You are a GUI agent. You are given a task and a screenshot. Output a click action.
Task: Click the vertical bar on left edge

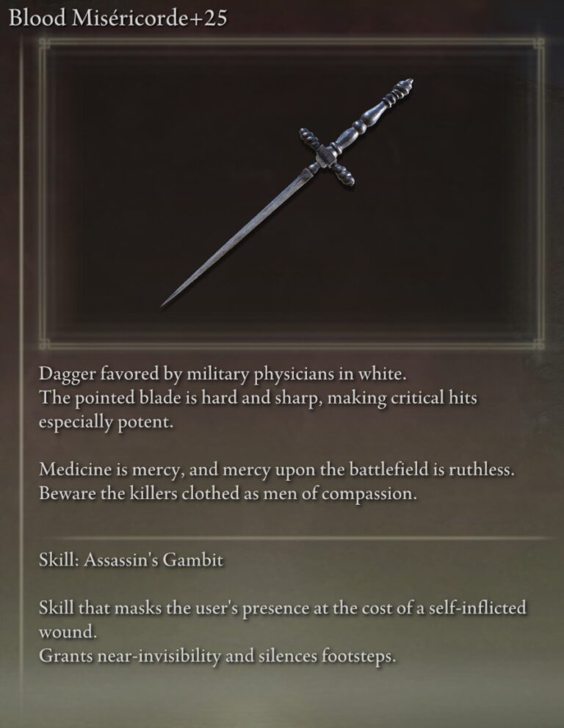pyautogui.click(x=21, y=362)
